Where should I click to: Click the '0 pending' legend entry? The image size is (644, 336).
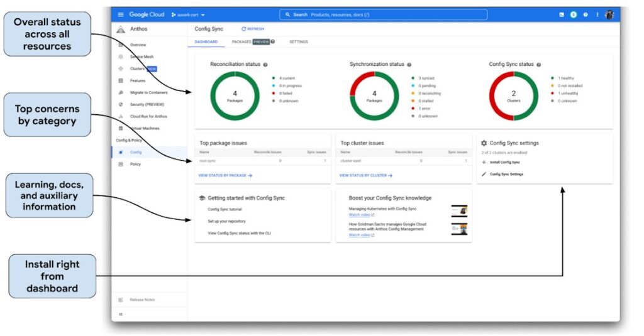coord(423,86)
